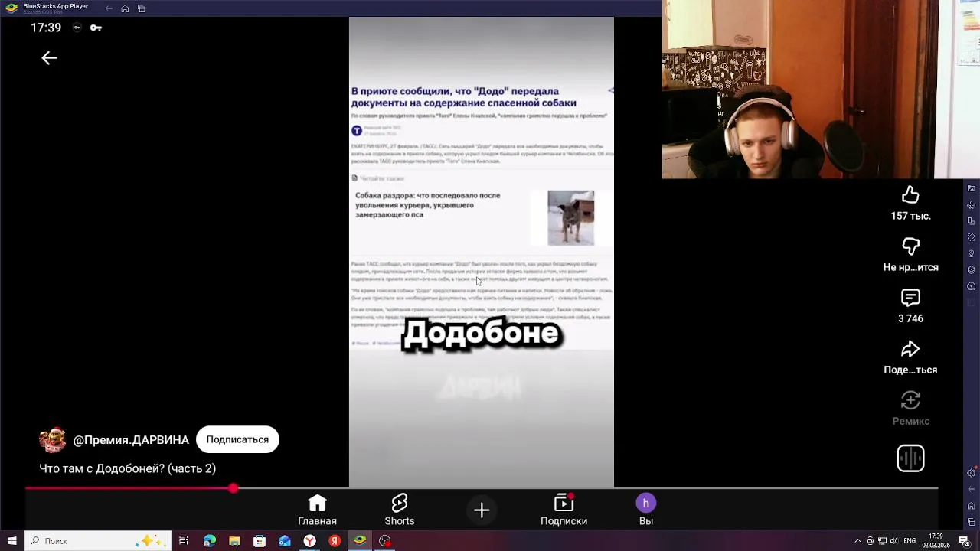Click the BlueStacks logo in title bar
Screen dimensions: 980x551
pyautogui.click(x=11, y=8)
